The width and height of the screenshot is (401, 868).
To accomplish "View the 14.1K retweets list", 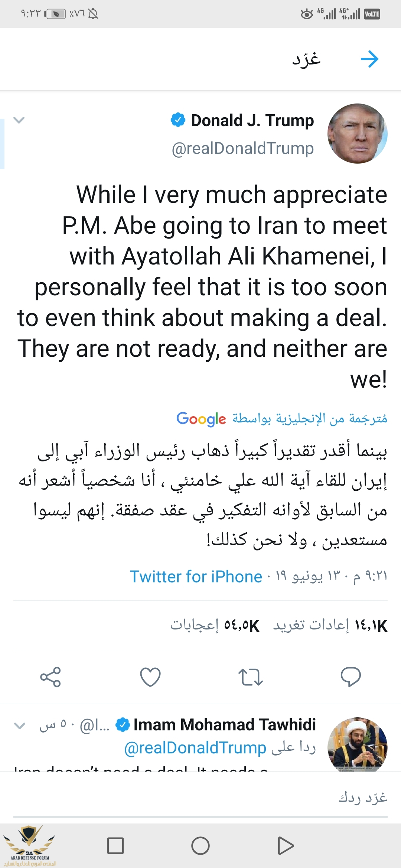I will 330,625.
